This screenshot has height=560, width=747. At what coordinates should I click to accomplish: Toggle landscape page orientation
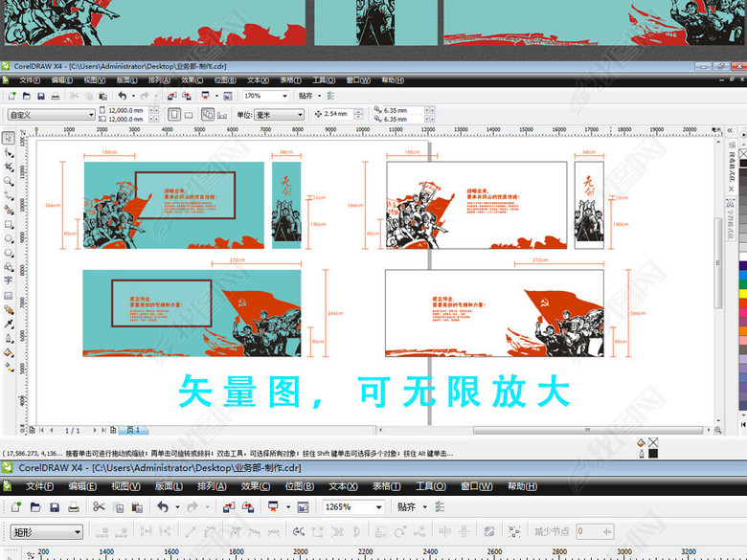coord(188,114)
